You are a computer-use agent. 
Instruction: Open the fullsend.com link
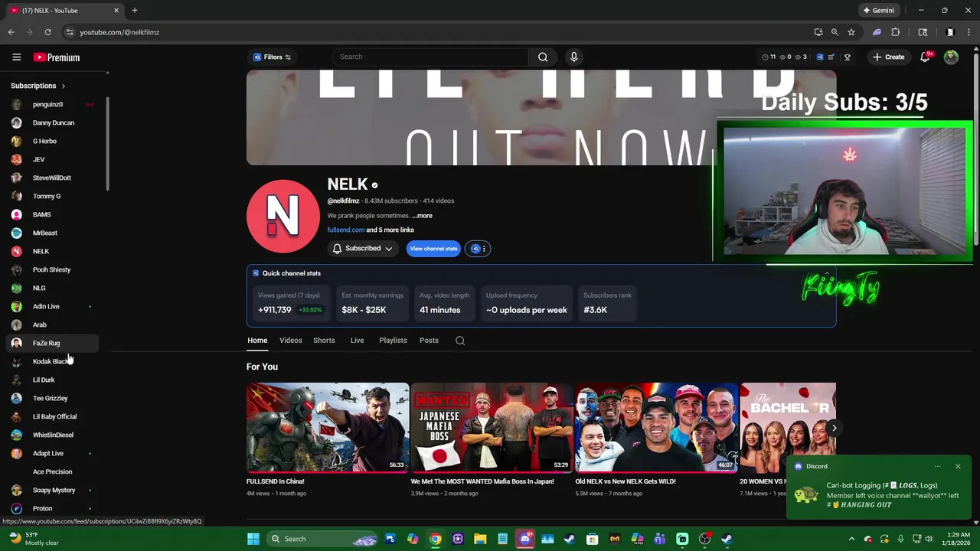coord(346,230)
